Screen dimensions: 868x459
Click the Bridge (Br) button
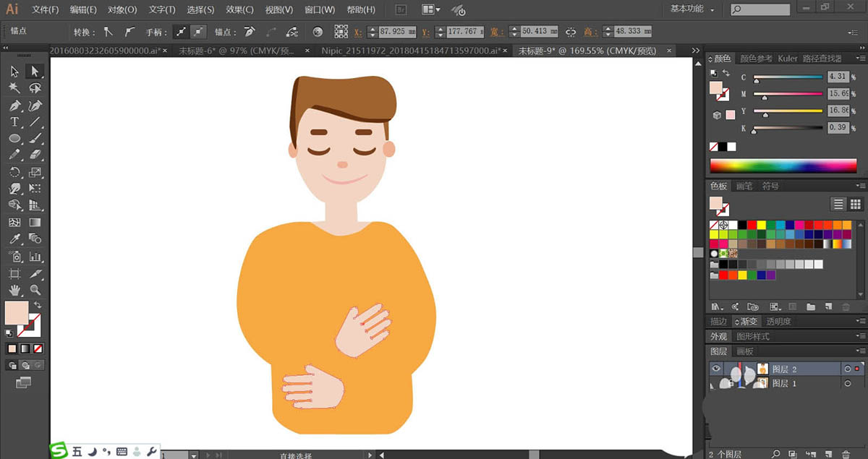(x=402, y=10)
